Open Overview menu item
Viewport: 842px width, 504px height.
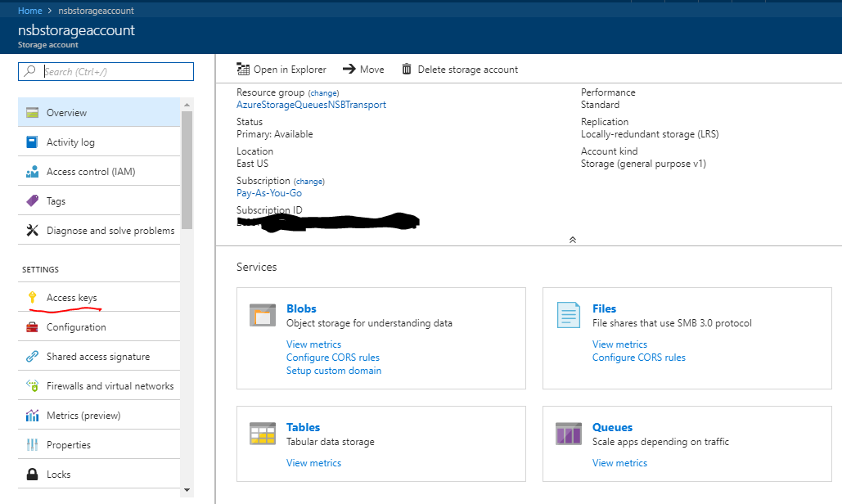click(99, 112)
